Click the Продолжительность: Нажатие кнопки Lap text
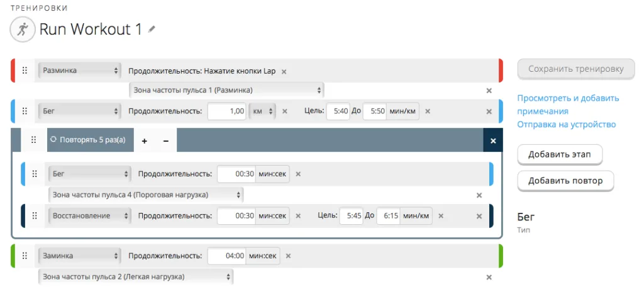Screen dimensions: 644x296 202,71
